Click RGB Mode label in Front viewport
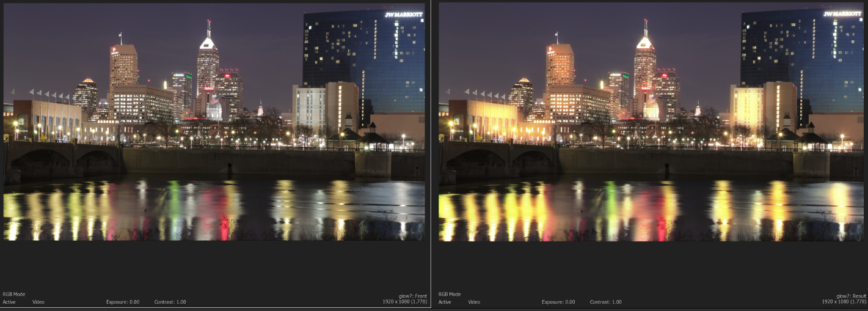Viewport: 868px width, 311px height. 14,294
